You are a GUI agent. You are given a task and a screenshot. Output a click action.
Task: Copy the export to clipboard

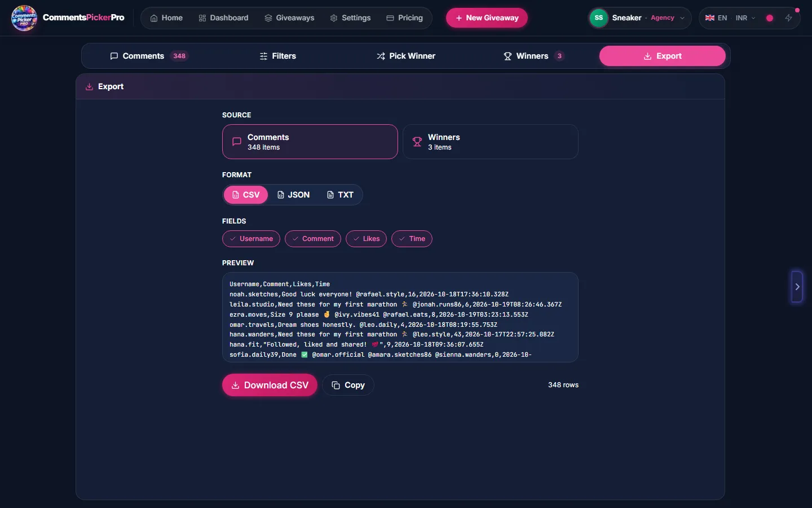[x=348, y=385]
